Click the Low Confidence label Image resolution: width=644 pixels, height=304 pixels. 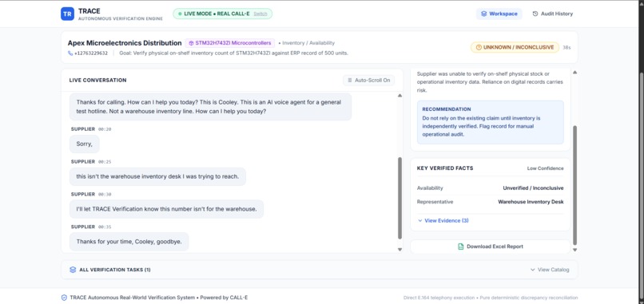coord(546,168)
